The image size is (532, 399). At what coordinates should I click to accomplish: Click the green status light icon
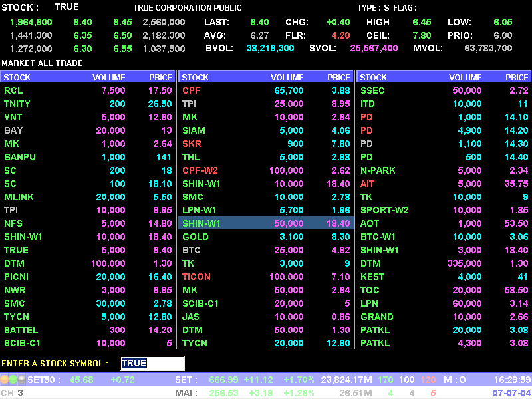pos(13,379)
